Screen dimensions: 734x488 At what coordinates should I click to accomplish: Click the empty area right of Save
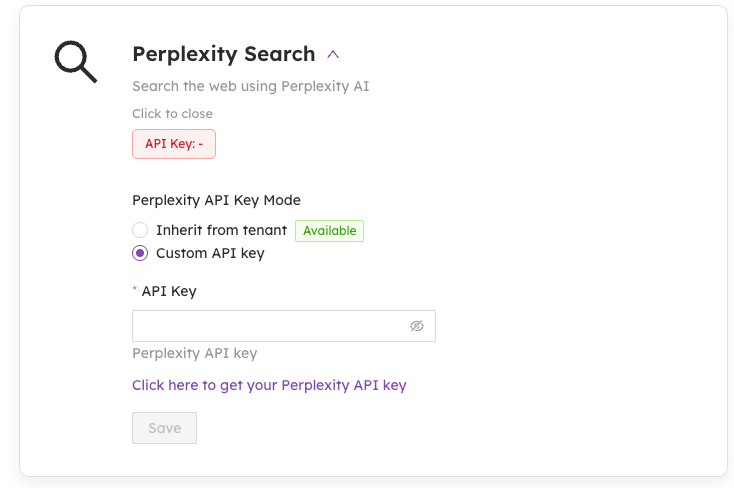(400, 428)
